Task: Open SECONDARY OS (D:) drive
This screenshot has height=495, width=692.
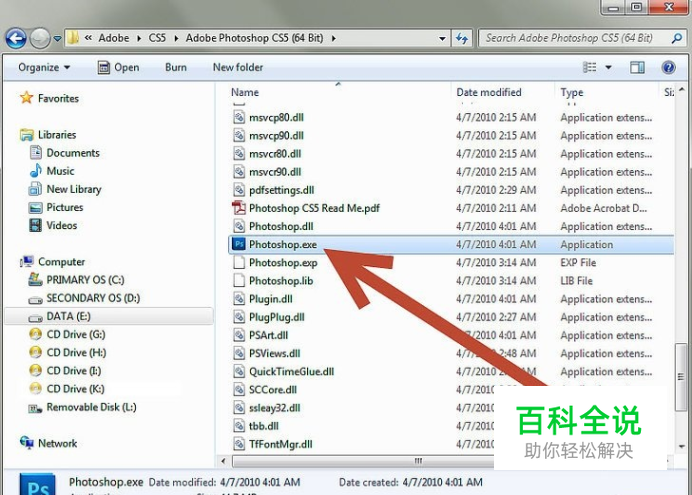Action: pos(84,298)
